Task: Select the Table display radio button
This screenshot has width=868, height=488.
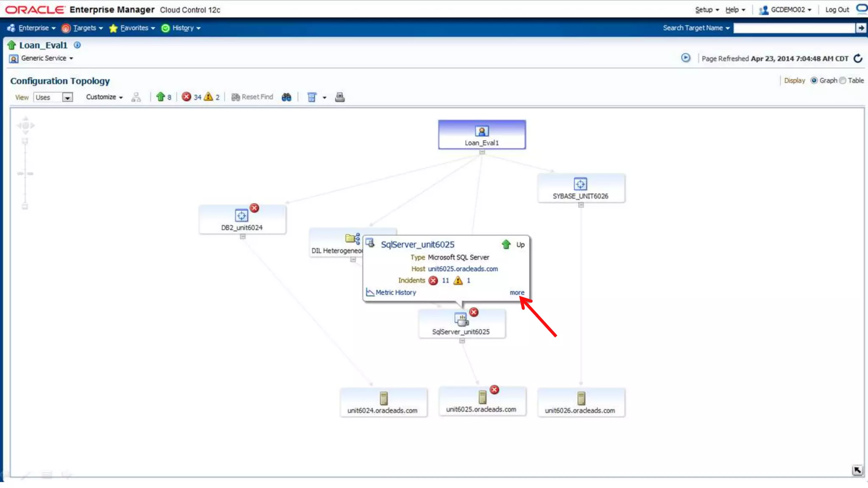Action: pos(843,80)
